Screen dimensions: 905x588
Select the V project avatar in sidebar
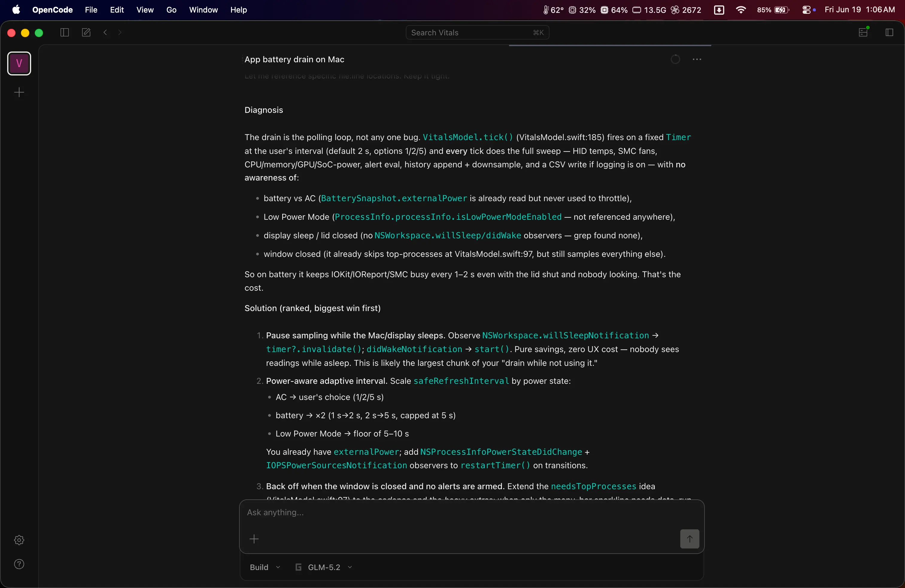click(19, 63)
